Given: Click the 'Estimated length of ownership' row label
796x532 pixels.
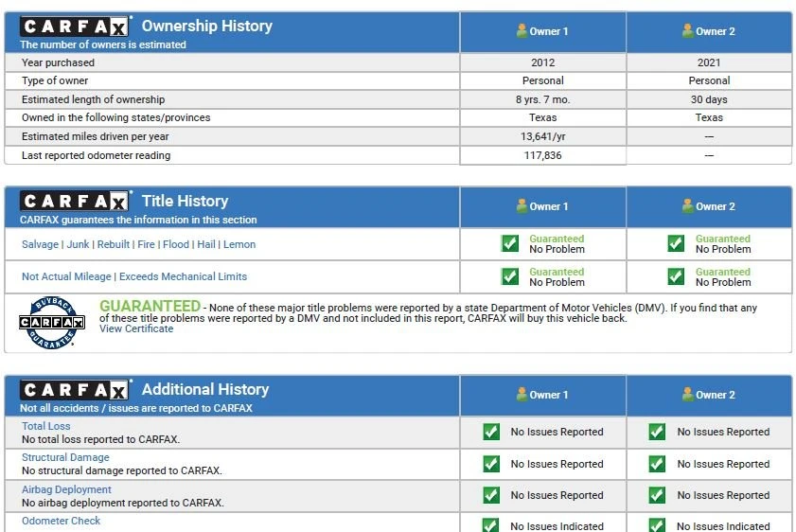Looking at the screenshot, I should [94, 99].
